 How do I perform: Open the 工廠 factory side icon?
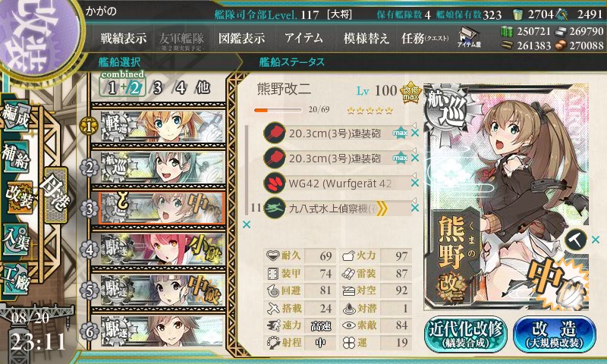pyautogui.click(x=16, y=278)
